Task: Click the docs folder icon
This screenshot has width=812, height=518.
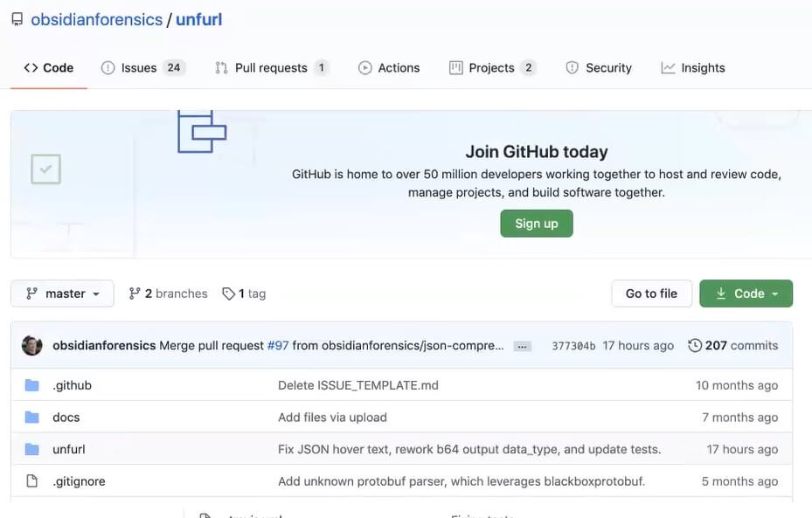Action: pyautogui.click(x=32, y=418)
